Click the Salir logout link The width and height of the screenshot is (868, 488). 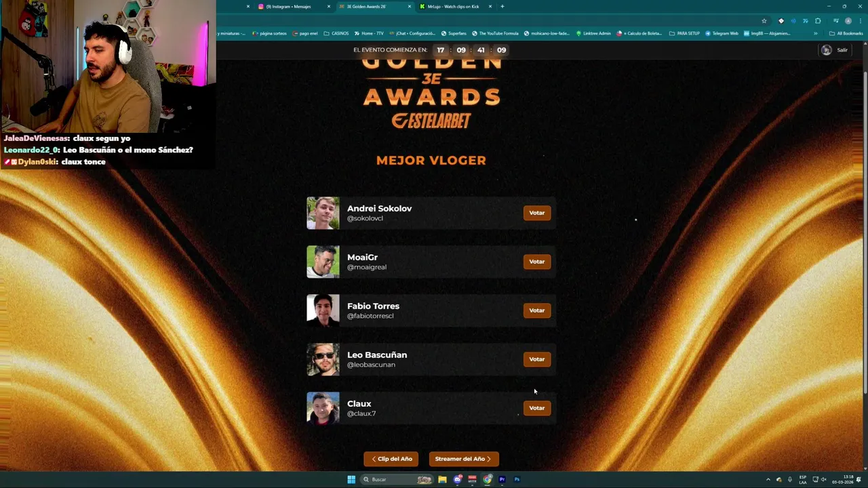point(842,50)
